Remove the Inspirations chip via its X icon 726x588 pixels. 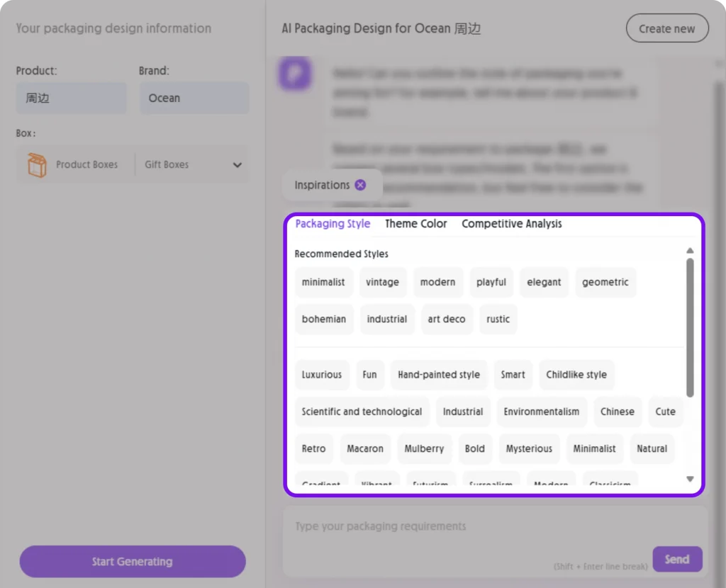[x=360, y=184]
